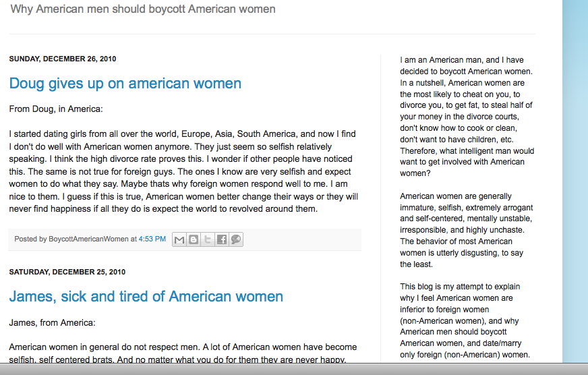Click the BlogThis! share icon
This screenshot has width=588, height=375.
click(194, 239)
